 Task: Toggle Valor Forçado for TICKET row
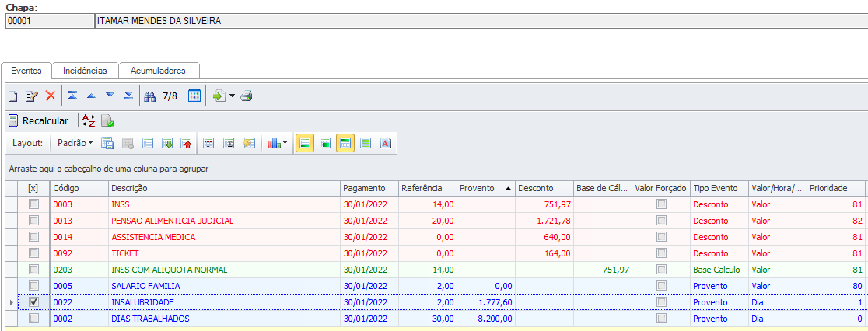point(661,253)
